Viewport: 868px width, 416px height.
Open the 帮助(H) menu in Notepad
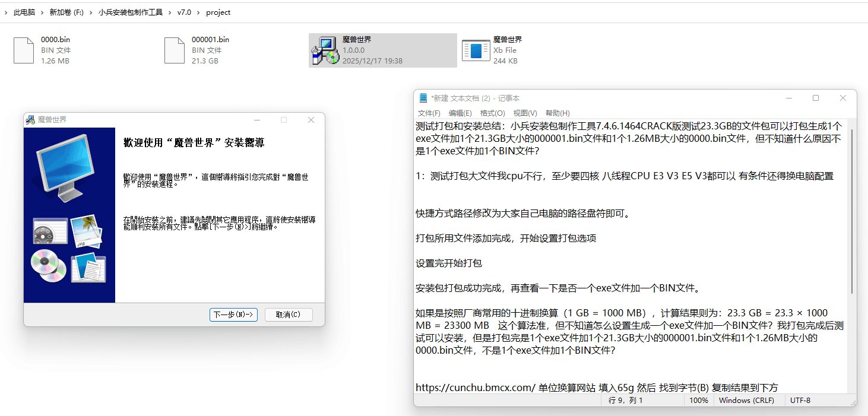(557, 113)
